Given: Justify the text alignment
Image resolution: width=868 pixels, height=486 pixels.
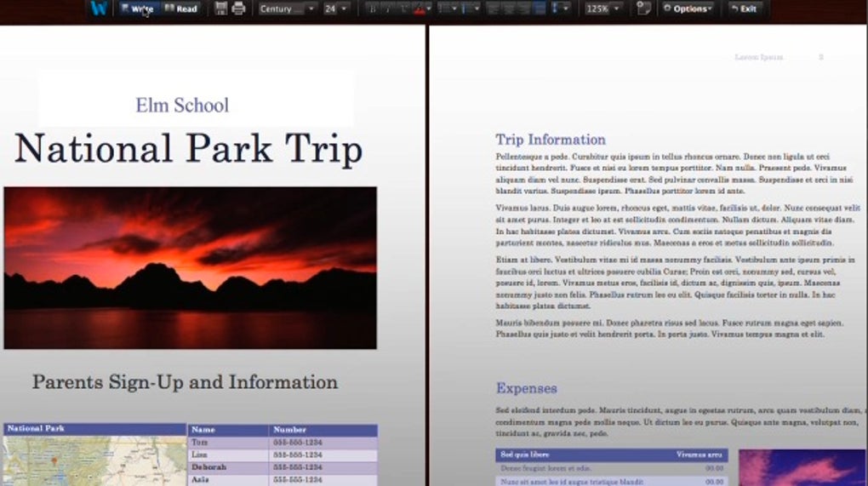Looking at the screenshot, I should (539, 9).
